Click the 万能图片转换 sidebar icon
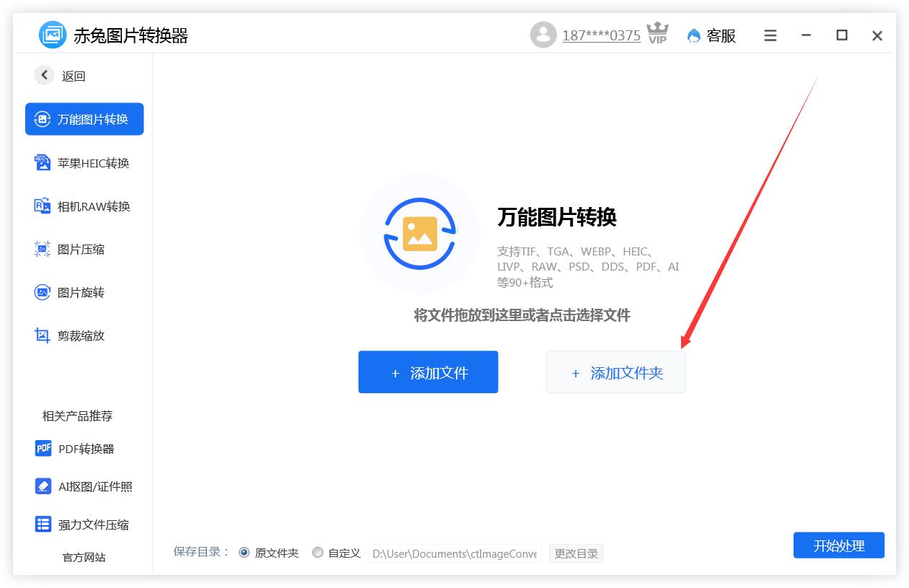Viewport: 909px width, 588px height. [43, 119]
